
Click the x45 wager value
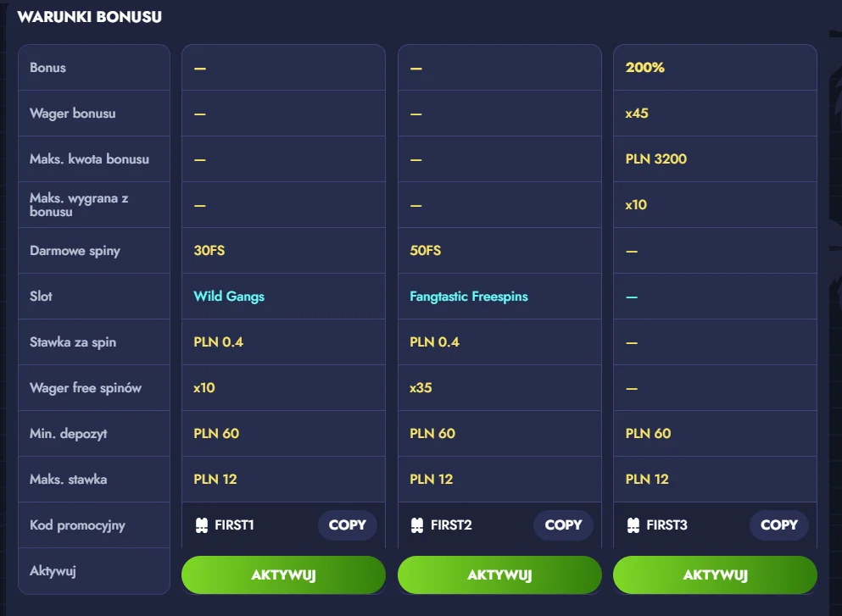[637, 114]
